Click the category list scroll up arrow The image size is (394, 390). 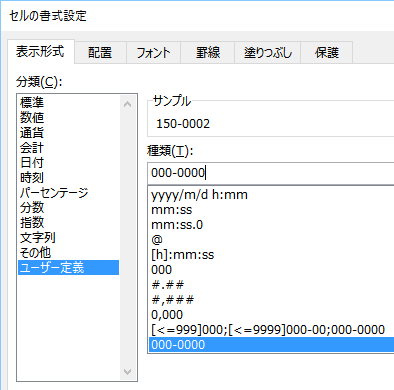(x=127, y=104)
